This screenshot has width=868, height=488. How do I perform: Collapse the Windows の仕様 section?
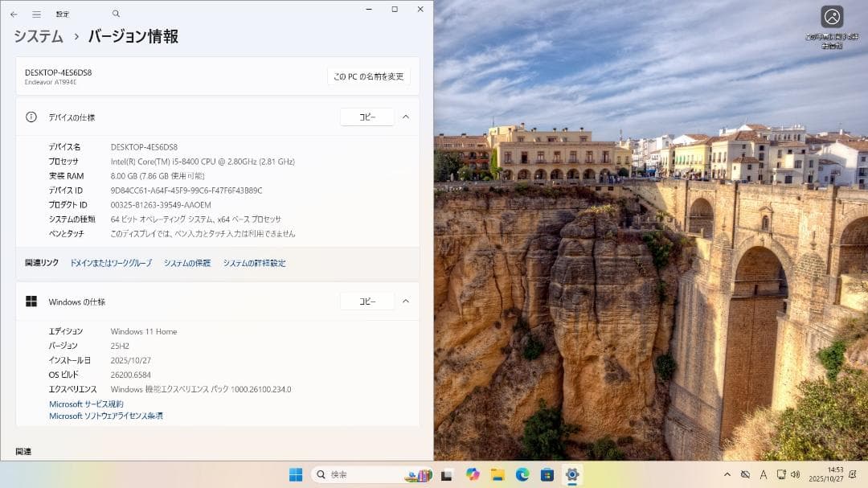(x=406, y=301)
